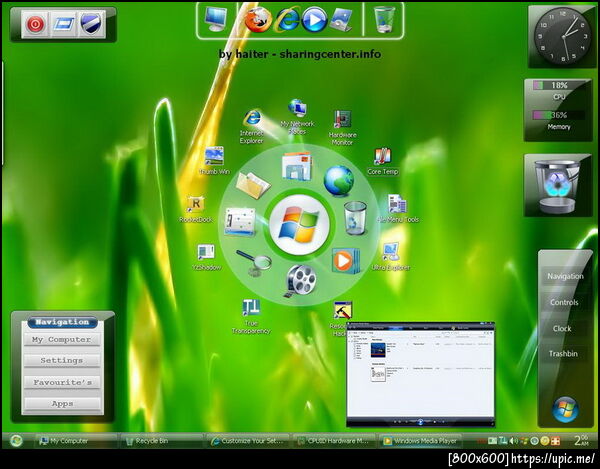Click the CPU usage bar in the meter widget
Viewport: 600px width, 469px height.
point(557,85)
